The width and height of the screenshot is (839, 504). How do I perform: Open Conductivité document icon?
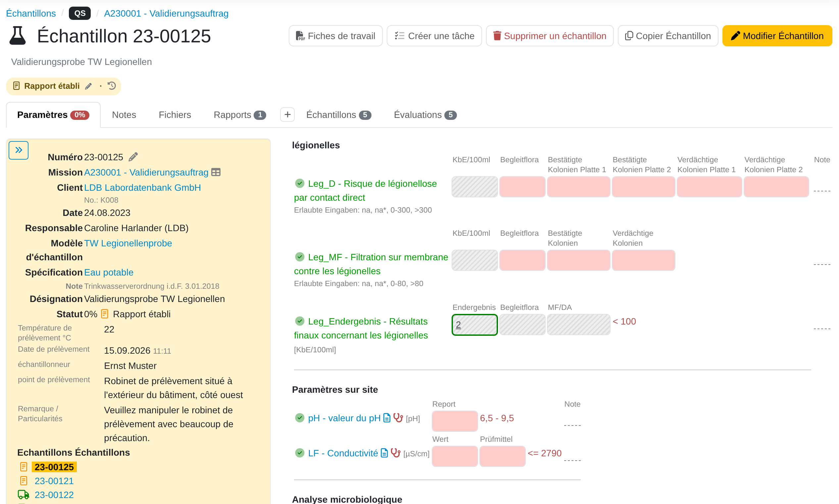click(x=384, y=453)
